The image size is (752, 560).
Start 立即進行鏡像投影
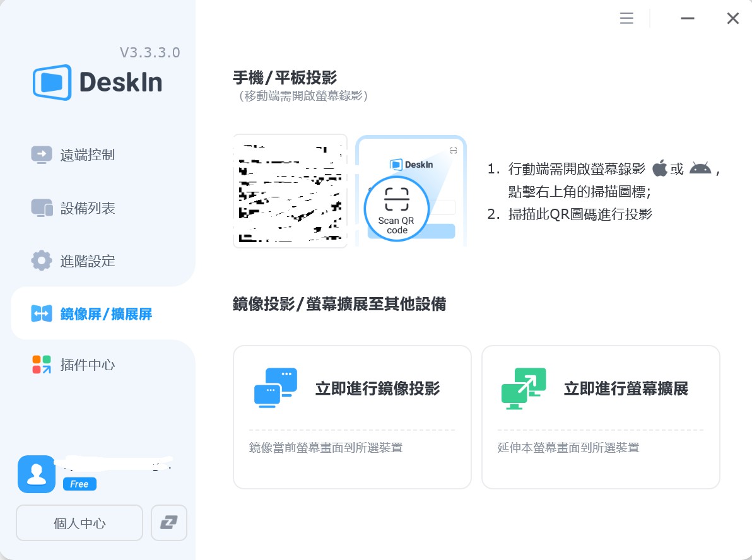[x=352, y=417]
